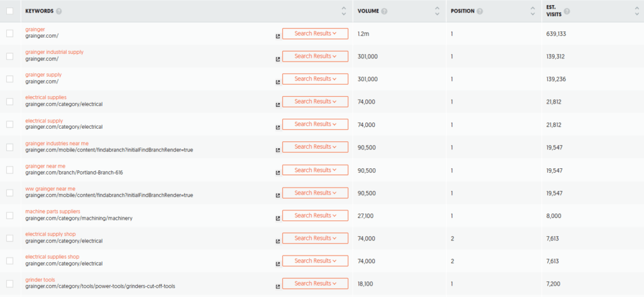The width and height of the screenshot is (644, 297).
Task: Expand Search Results dropdown for 'electrical supplies'
Action: coord(315,101)
